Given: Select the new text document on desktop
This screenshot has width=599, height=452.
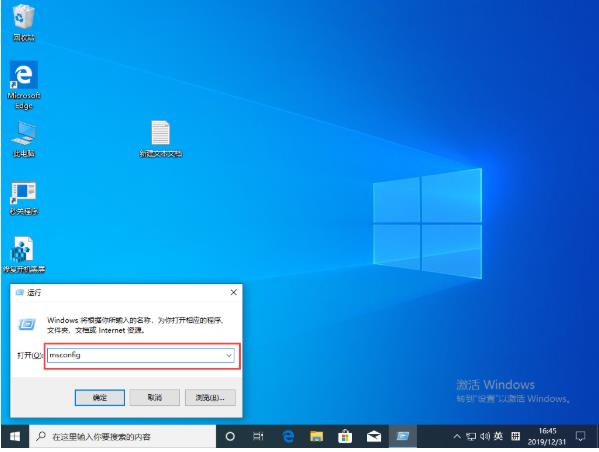Looking at the screenshot, I should (x=160, y=139).
